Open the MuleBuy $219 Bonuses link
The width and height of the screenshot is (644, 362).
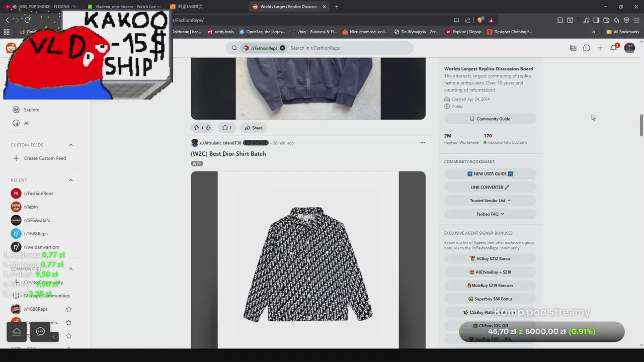pyautogui.click(x=490, y=286)
